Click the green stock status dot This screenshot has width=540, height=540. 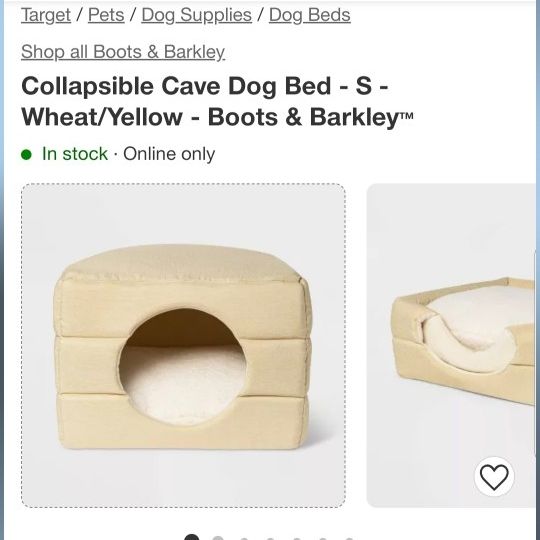pos(26,155)
